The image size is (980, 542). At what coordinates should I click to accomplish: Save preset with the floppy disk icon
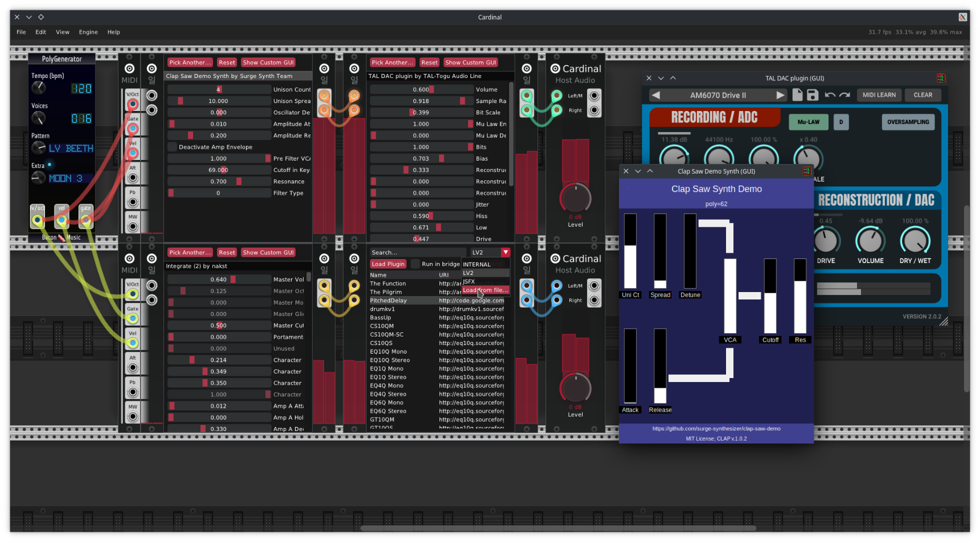coord(813,95)
